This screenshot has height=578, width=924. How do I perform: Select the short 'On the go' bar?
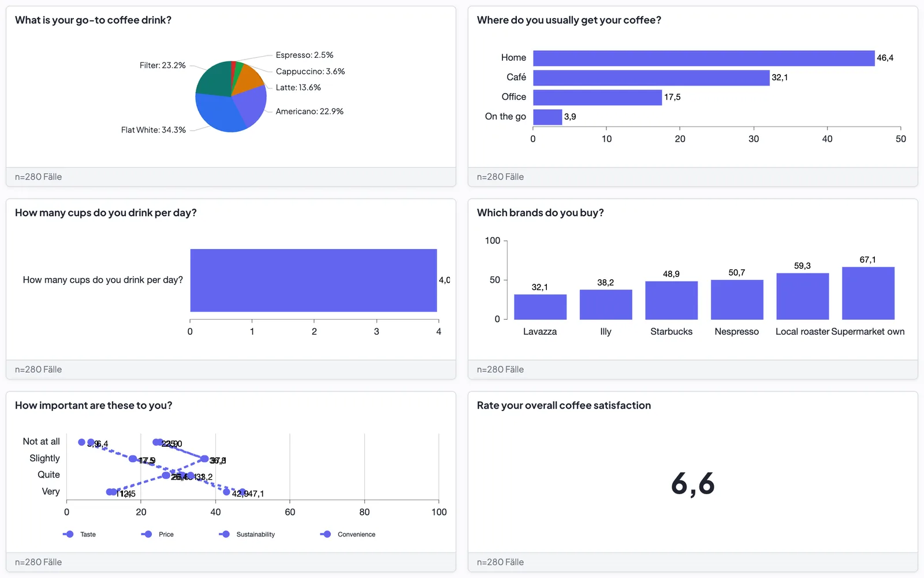pyautogui.click(x=547, y=117)
